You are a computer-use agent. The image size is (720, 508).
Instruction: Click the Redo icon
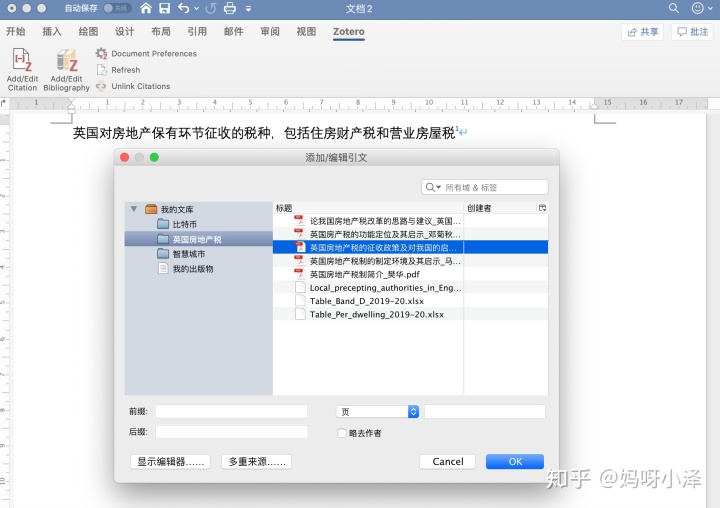[210, 8]
